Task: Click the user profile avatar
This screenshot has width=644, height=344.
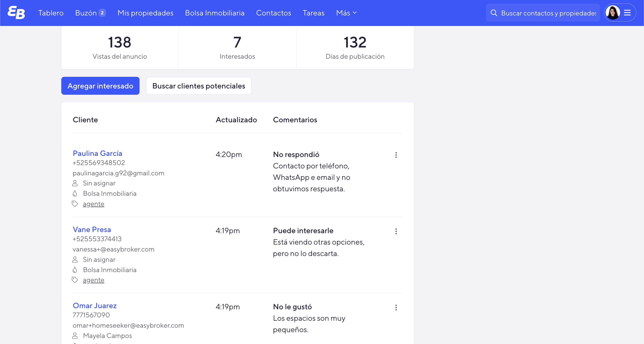Action: click(x=613, y=13)
